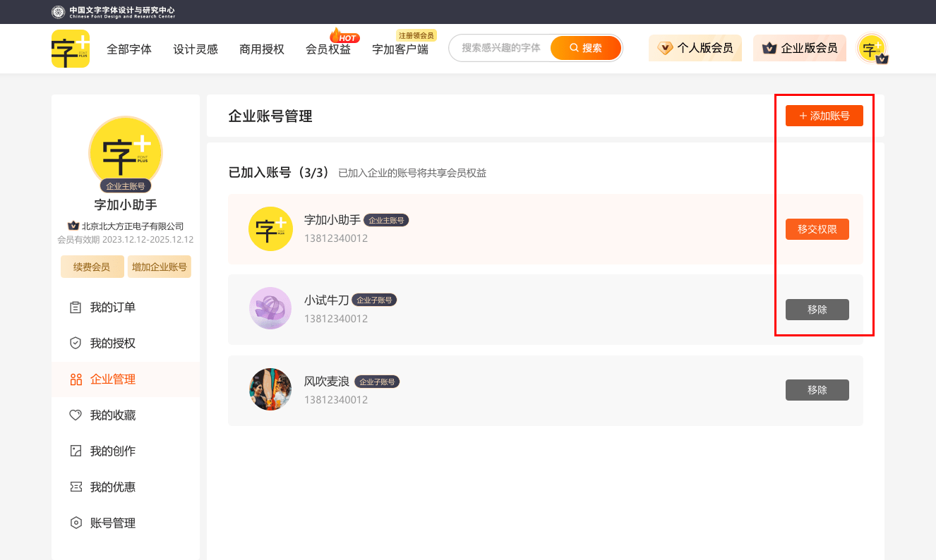Open the 全部字体 menu

click(x=129, y=49)
